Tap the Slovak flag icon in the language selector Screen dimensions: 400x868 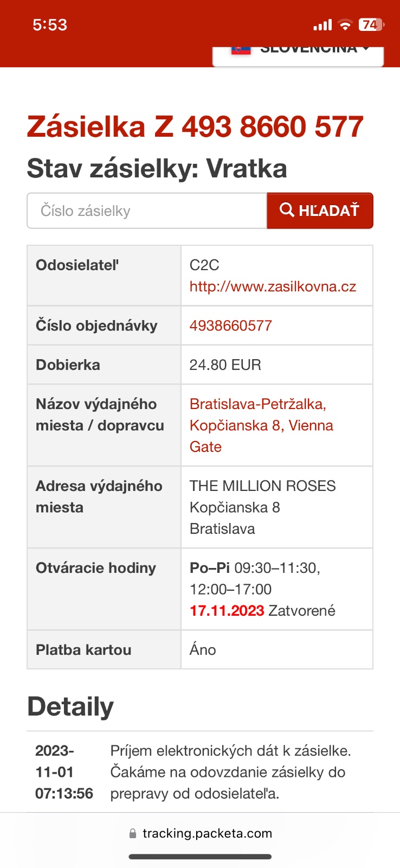click(241, 50)
